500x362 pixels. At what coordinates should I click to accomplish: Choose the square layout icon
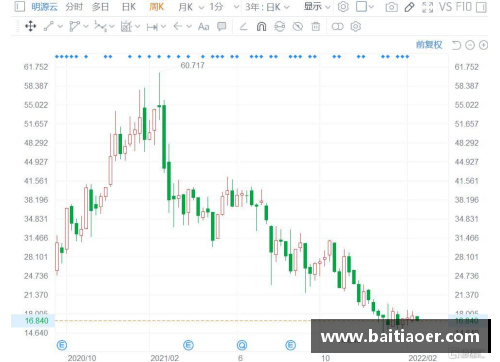click(x=362, y=7)
